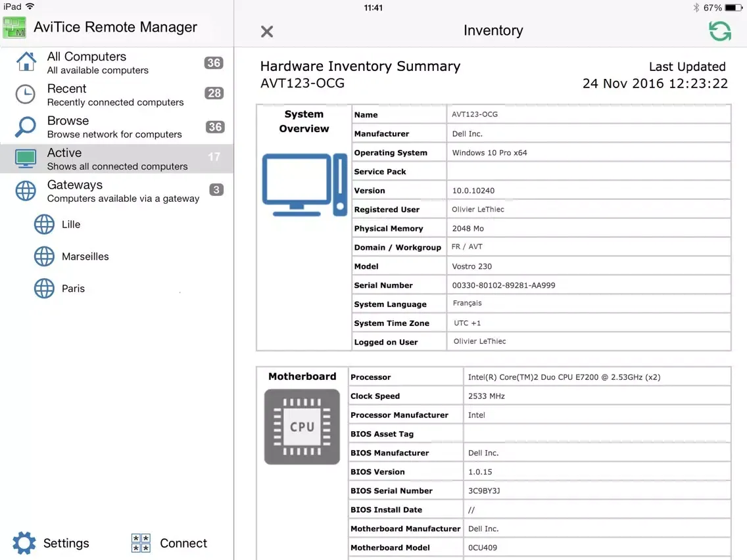This screenshot has height=560, width=747.
Task: Tap the Connect button label
Action: pyautogui.click(x=183, y=544)
